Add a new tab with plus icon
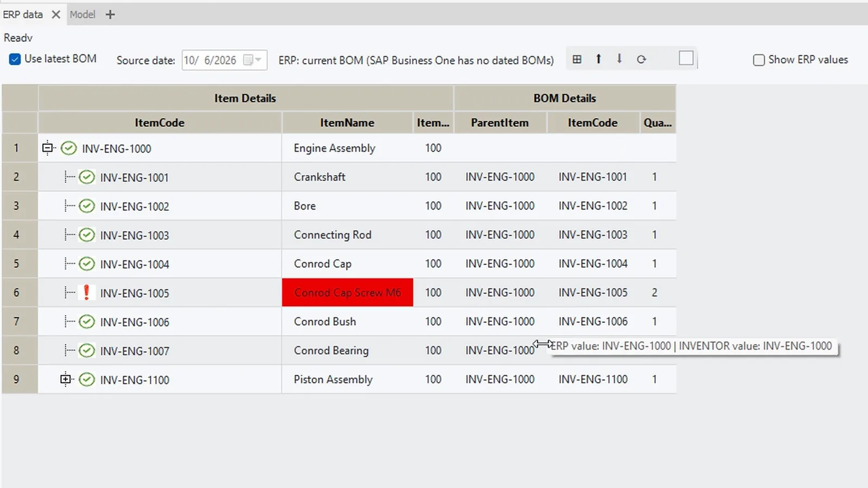The width and height of the screenshot is (868, 488). (110, 15)
